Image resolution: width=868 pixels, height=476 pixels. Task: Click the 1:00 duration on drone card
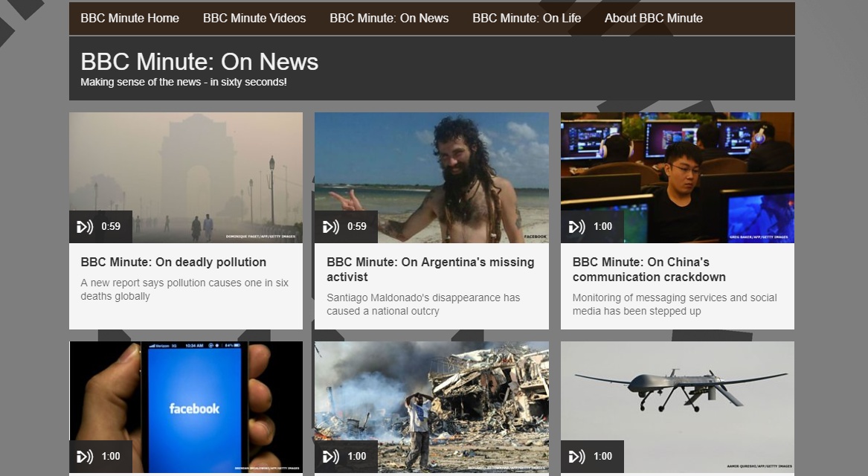602,457
